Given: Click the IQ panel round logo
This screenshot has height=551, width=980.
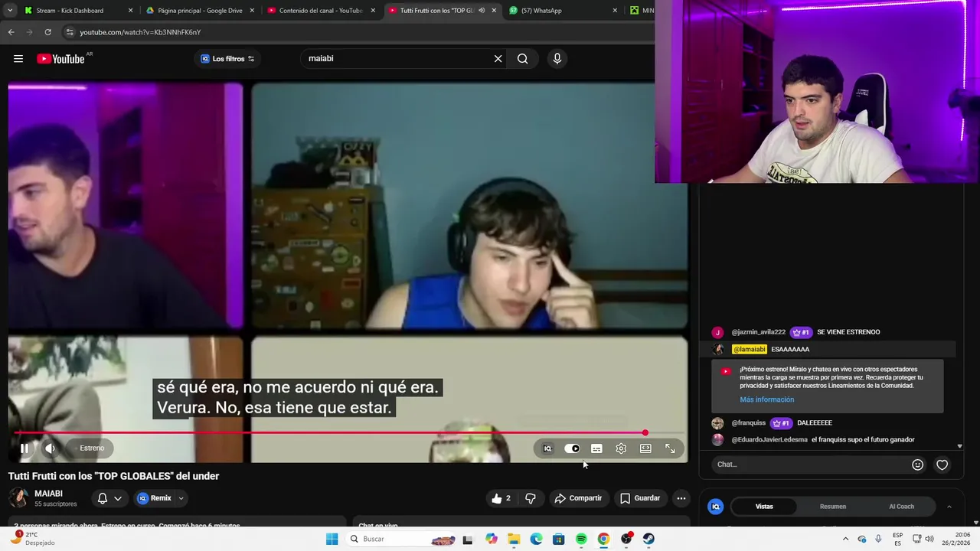Looking at the screenshot, I should click(x=716, y=507).
